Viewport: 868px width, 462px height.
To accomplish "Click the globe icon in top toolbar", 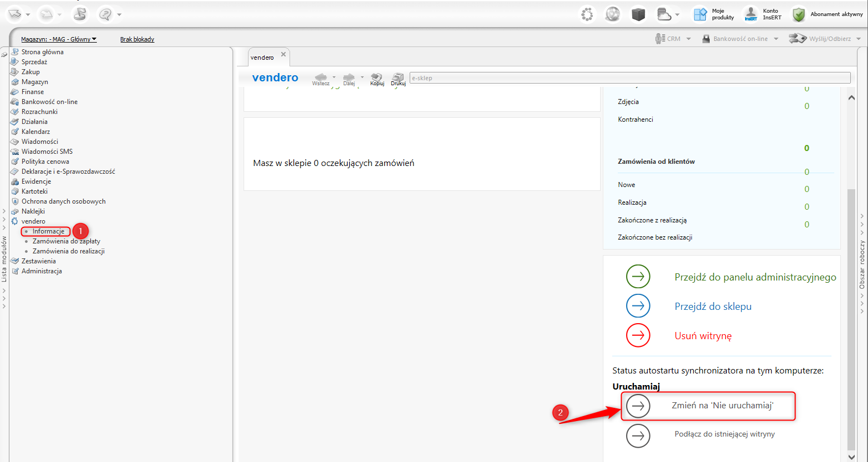I will (x=613, y=14).
